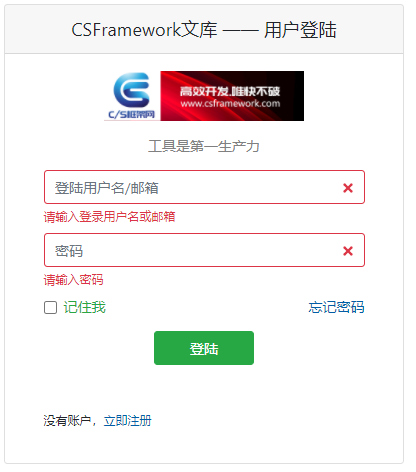
Task: Click the CSFramework文库 用户登陆 header title
Action: point(204,29)
